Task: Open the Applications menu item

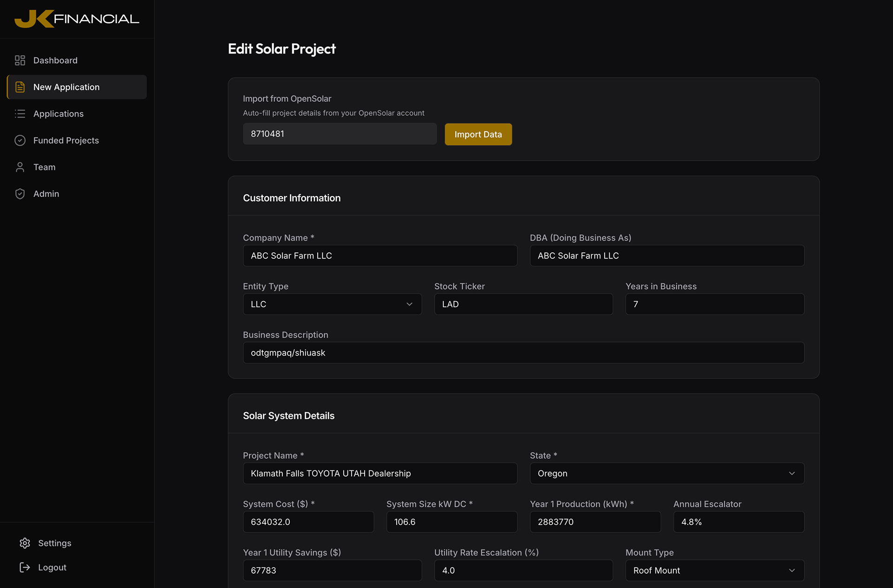Action: (59, 114)
